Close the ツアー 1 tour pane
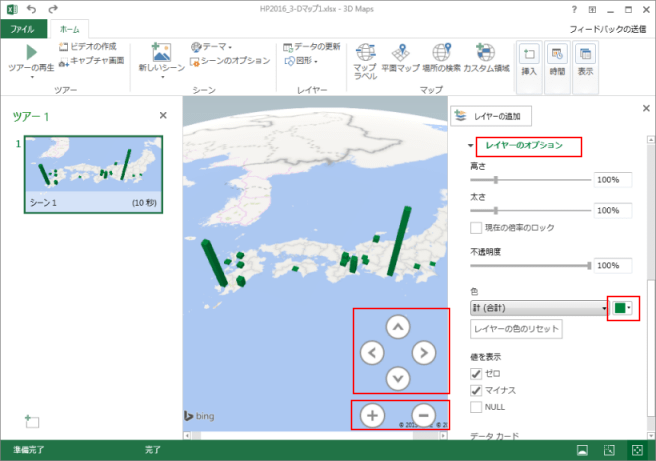Image resolution: width=656 pixels, height=461 pixels. pyautogui.click(x=163, y=115)
